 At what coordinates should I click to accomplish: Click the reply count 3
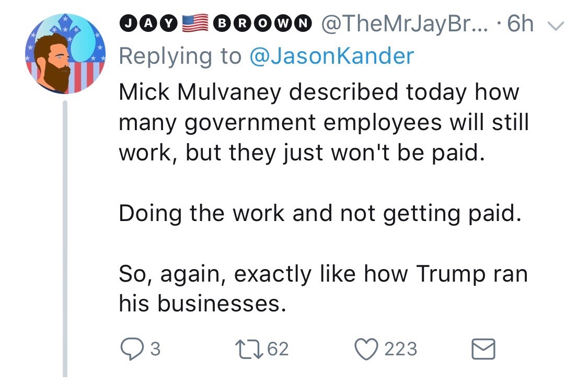click(x=155, y=349)
